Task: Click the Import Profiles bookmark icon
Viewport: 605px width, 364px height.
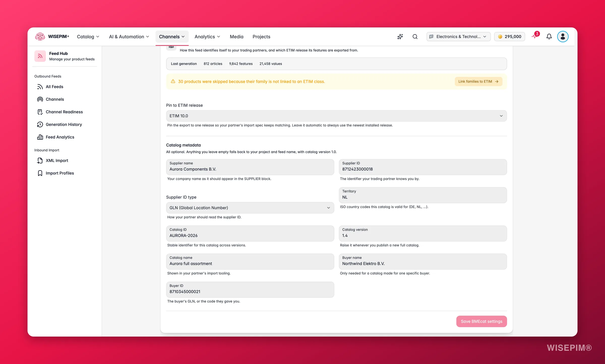Action: click(x=40, y=173)
